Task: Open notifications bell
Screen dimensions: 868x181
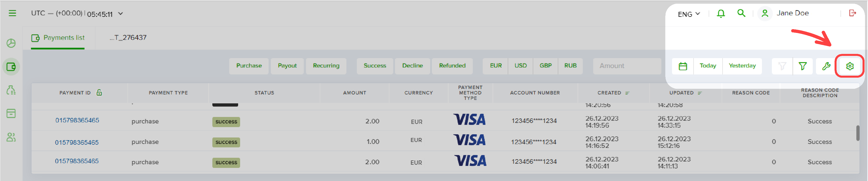Action: coord(720,13)
